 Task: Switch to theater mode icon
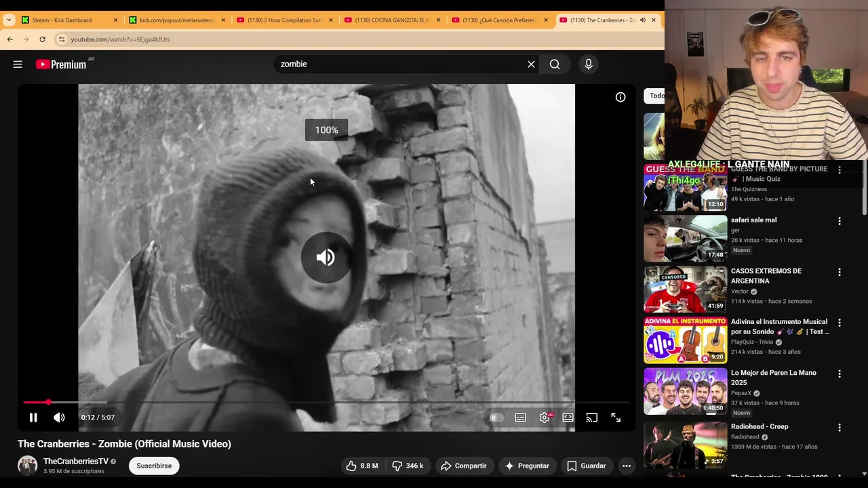(x=568, y=418)
